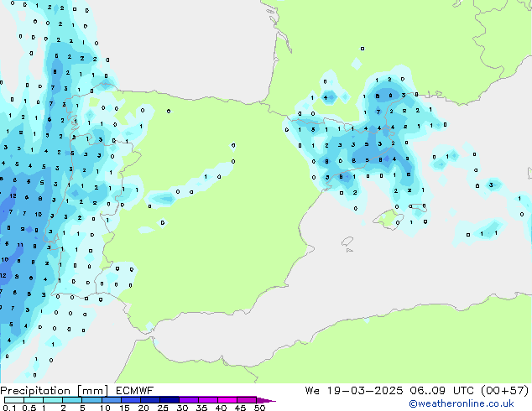Click the 25–30 mm navy legend box
This screenshot has height=411, width=532.
click(169, 400)
